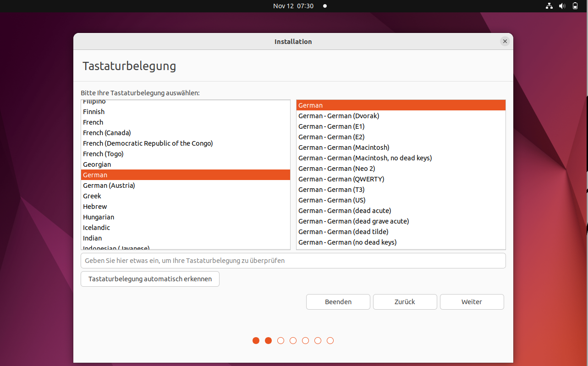
Task: Select French (Canada) layout language
Action: coord(107,133)
